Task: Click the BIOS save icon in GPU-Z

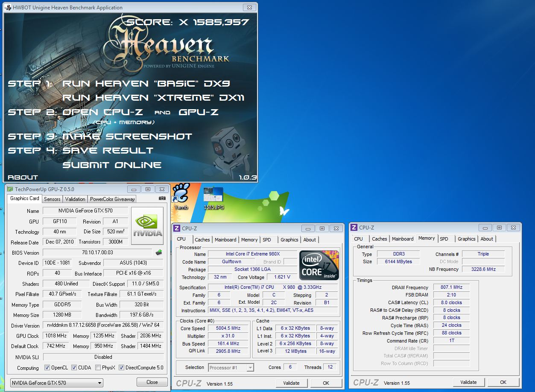Action: coord(159,253)
